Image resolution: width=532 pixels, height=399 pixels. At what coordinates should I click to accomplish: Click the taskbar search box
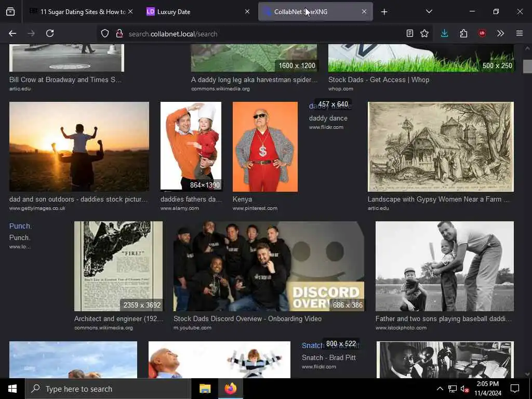pos(108,389)
